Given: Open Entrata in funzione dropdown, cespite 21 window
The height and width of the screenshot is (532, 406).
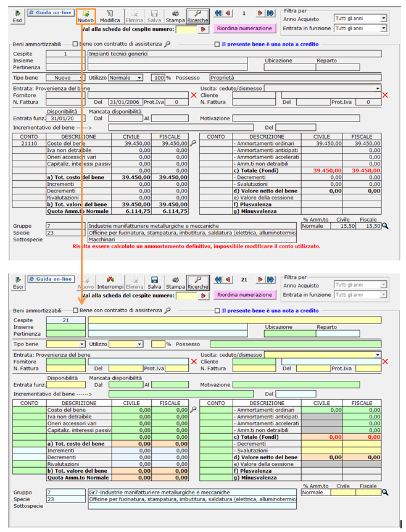Looking at the screenshot, I should (383, 294).
